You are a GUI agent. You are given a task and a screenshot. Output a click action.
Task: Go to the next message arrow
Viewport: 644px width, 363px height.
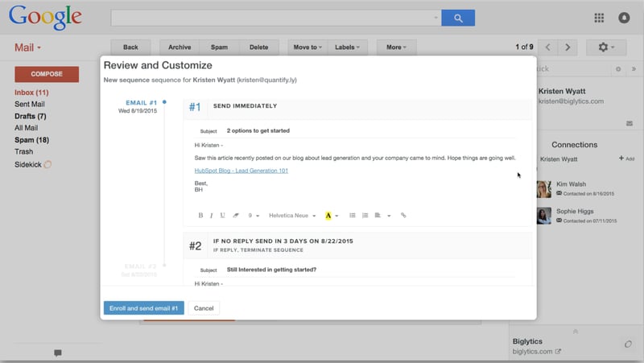[568, 47]
